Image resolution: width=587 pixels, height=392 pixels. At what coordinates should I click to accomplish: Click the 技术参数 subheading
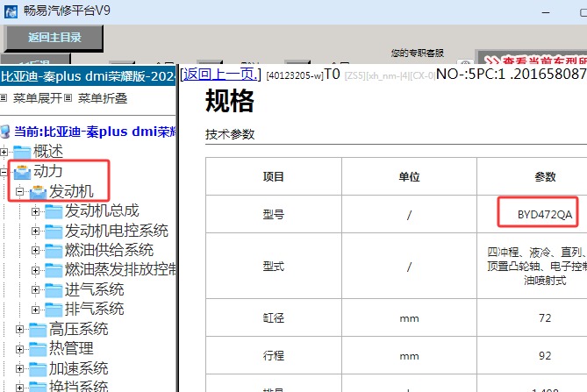coord(230,134)
